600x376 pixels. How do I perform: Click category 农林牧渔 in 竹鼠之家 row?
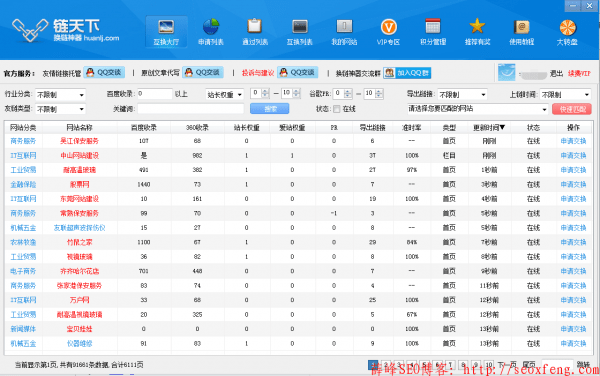pyautogui.click(x=23, y=242)
